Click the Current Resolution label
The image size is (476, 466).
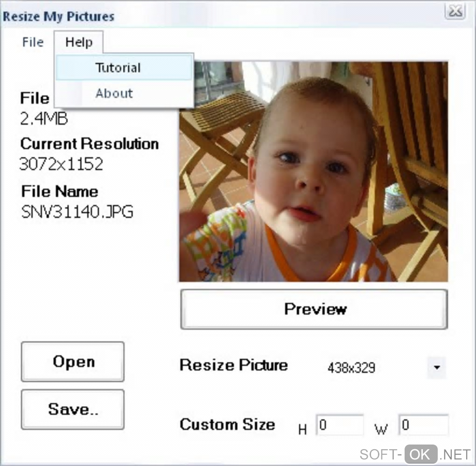pyautogui.click(x=90, y=144)
